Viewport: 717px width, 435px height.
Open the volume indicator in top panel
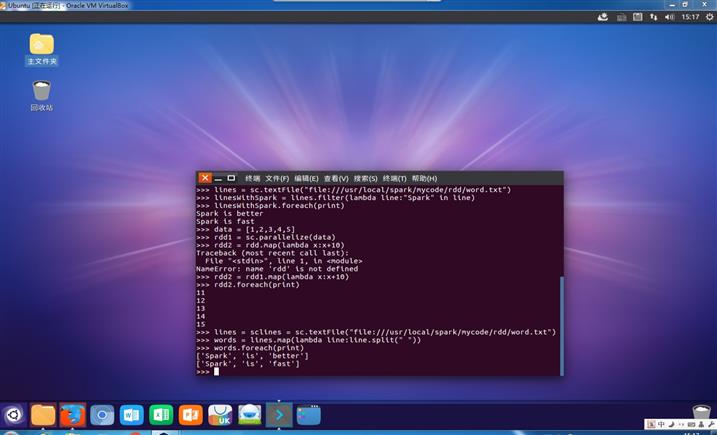pos(669,17)
